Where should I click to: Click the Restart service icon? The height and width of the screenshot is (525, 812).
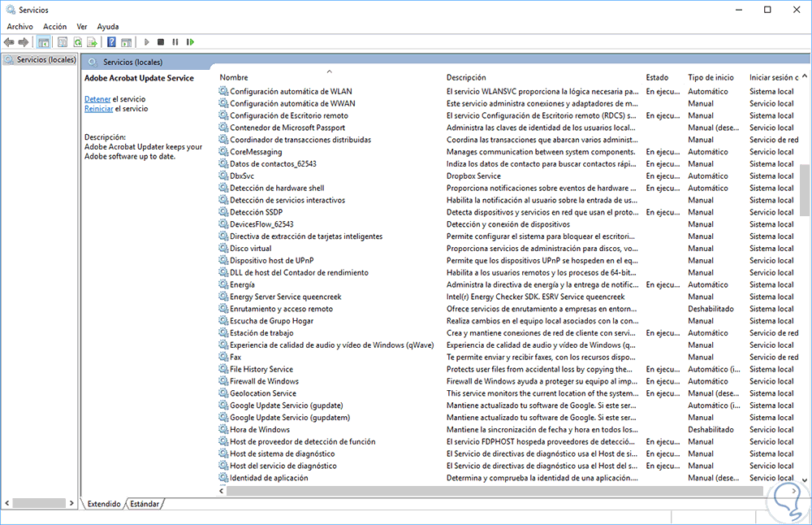190,42
